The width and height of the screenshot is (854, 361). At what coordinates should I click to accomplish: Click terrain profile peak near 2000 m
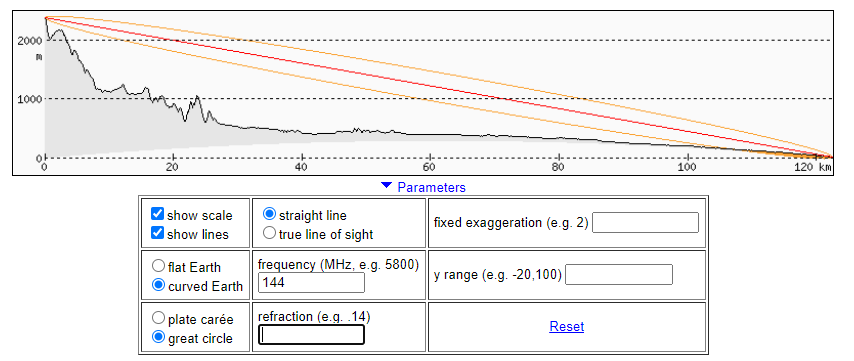click(59, 30)
